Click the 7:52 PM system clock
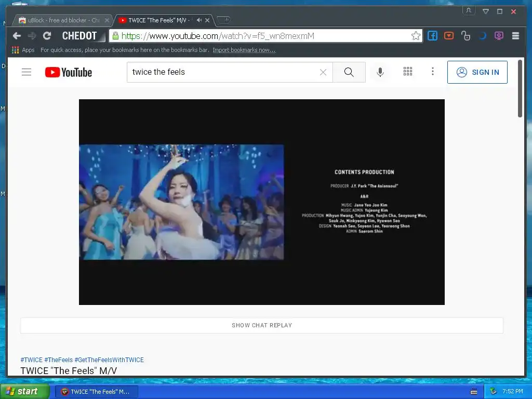Viewport: 532px width, 399px height. click(513, 392)
